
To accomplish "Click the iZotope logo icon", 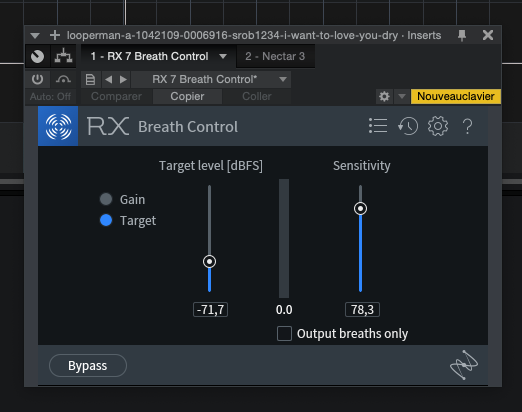I will (x=464, y=365).
